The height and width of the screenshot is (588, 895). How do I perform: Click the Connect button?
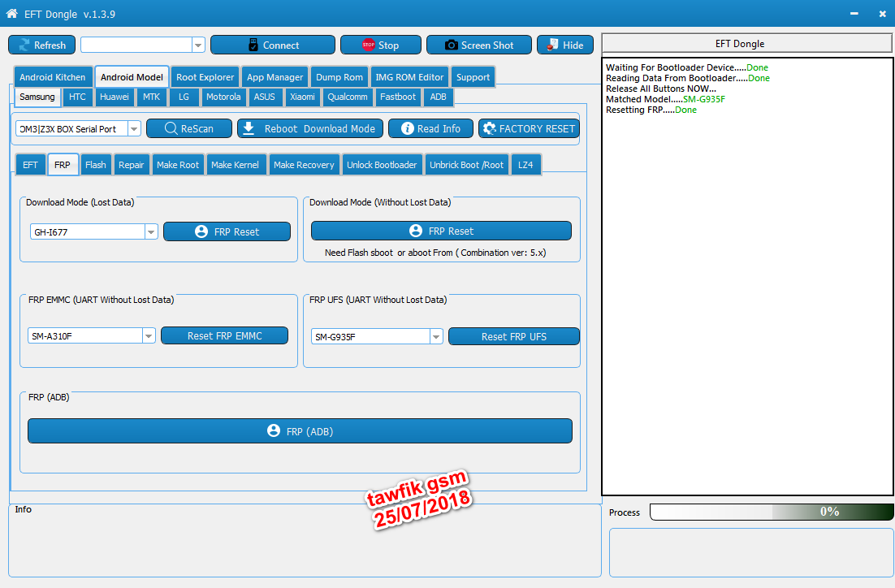(273, 45)
